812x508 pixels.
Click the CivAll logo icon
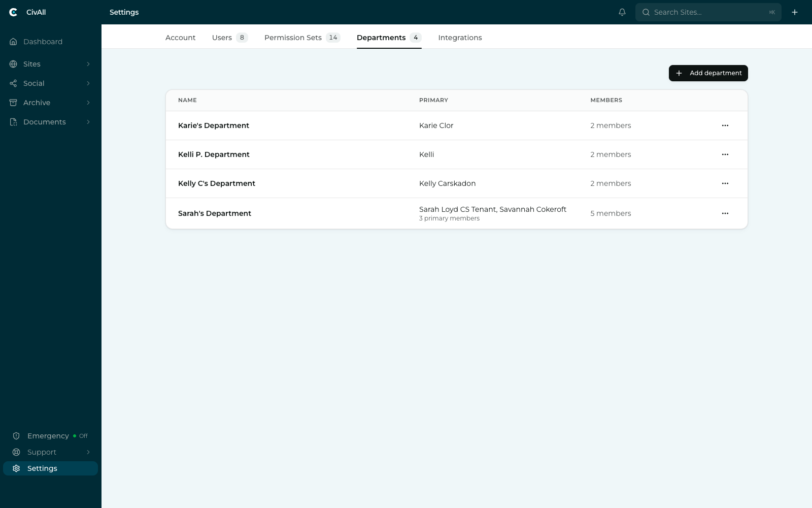coord(13,12)
